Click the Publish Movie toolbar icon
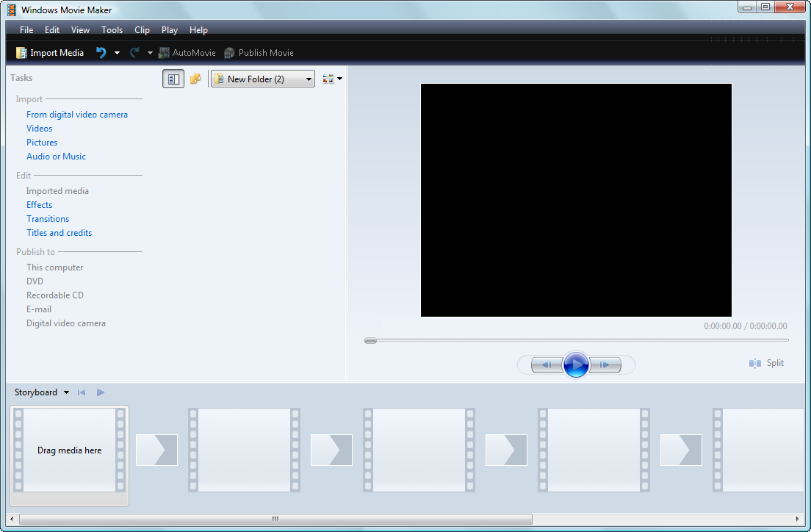The height and width of the screenshot is (532, 811). click(x=230, y=53)
